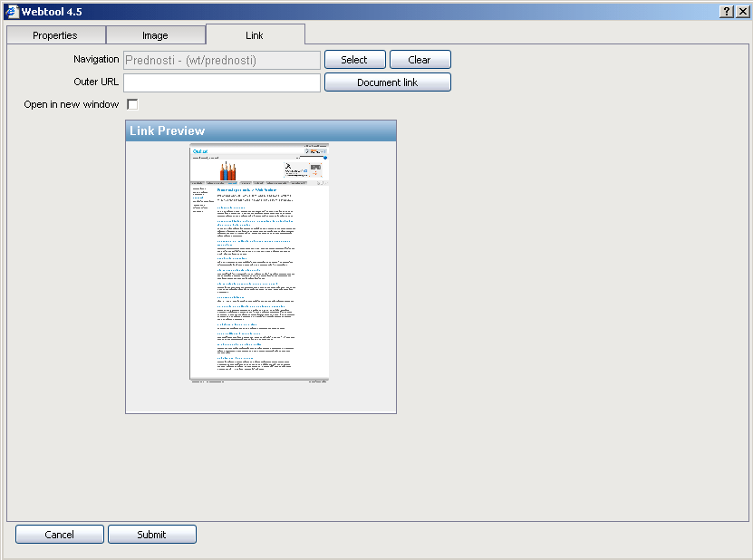Switch to the Properties tab
The height and width of the screenshot is (560, 753).
[55, 35]
